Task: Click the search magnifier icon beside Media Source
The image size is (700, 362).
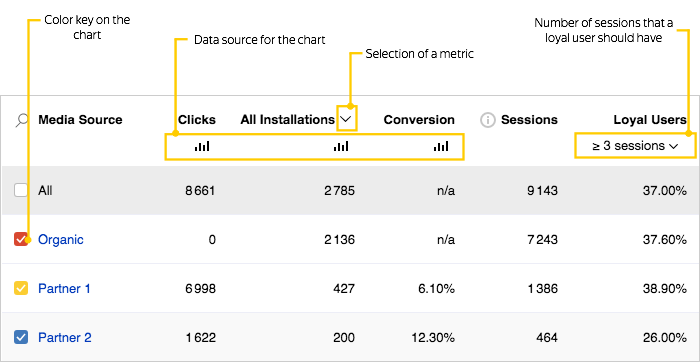Action: click(x=21, y=121)
